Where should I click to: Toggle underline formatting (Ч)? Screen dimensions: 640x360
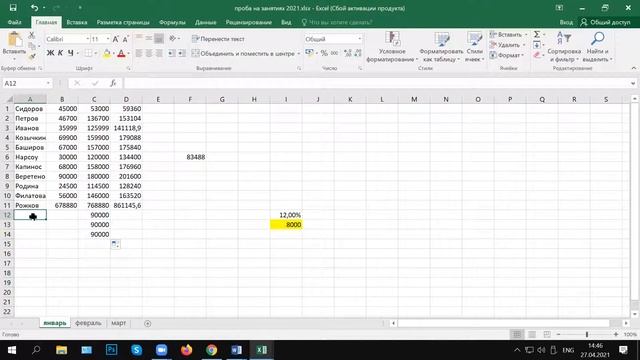71,53
